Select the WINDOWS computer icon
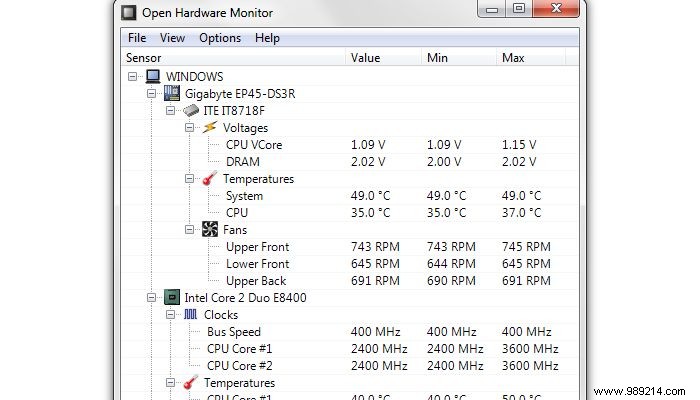Screen dimensions: 700x400 pyautogui.click(x=153, y=76)
